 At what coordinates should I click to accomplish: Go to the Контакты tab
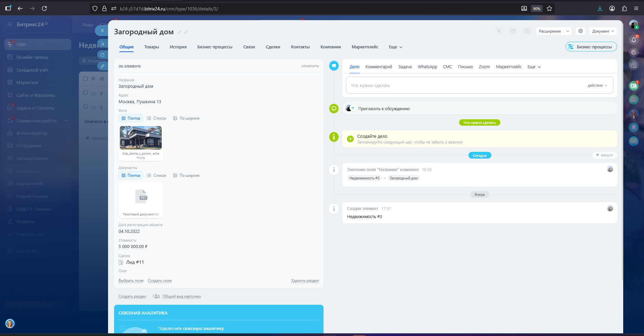300,47
